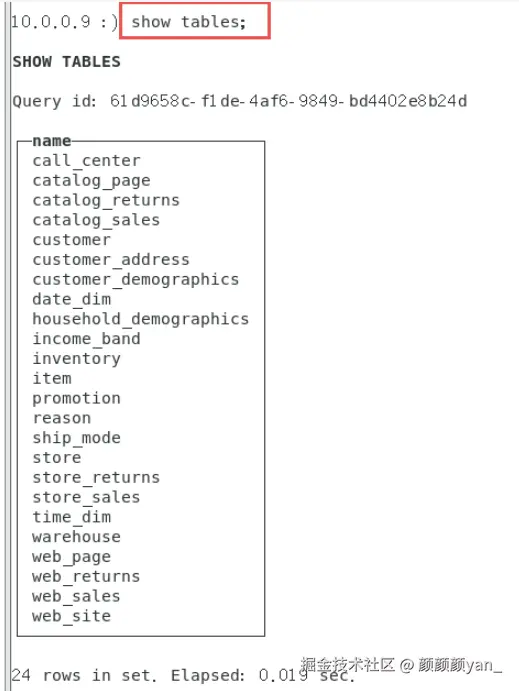Select the customer_address entry
The image size is (519, 691).
click(111, 260)
